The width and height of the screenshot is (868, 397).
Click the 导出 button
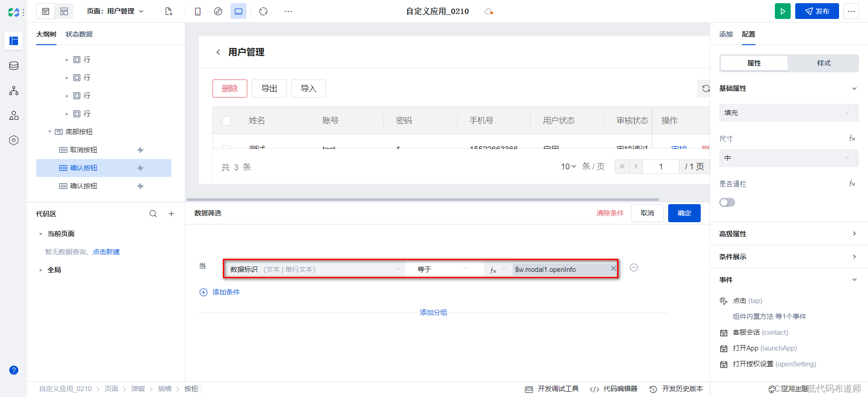coord(269,89)
